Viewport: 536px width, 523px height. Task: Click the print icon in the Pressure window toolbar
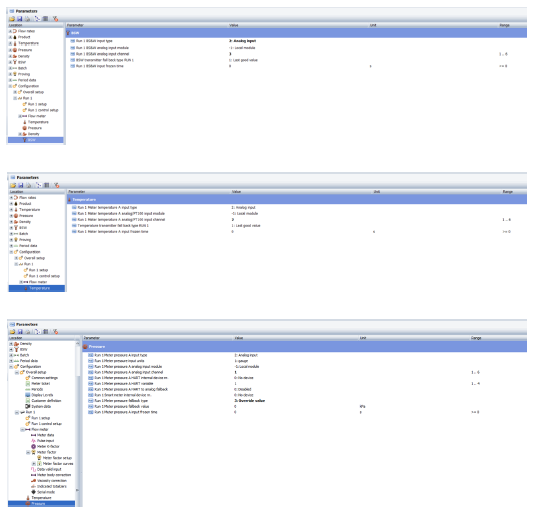click(28, 332)
